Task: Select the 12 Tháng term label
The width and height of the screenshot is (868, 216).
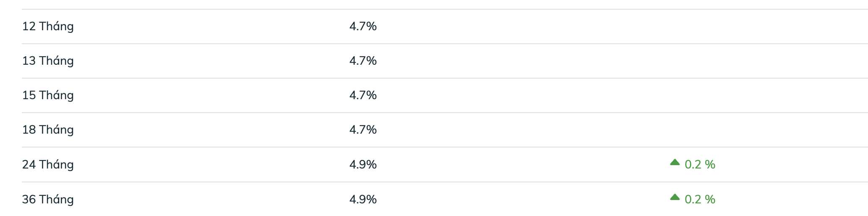Action: coord(48,26)
